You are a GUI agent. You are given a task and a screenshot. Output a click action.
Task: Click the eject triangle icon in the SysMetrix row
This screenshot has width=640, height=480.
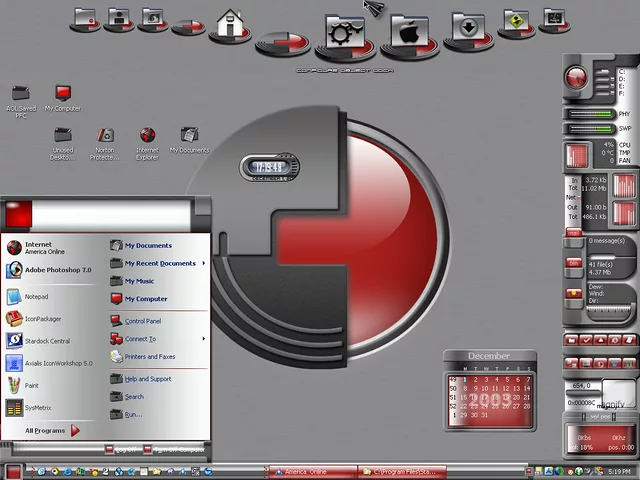click(x=600, y=340)
